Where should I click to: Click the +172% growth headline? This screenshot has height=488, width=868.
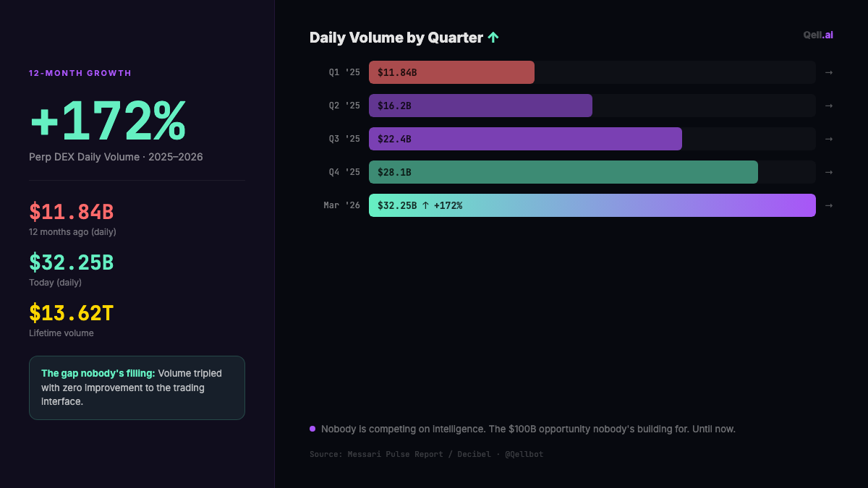pyautogui.click(x=108, y=121)
